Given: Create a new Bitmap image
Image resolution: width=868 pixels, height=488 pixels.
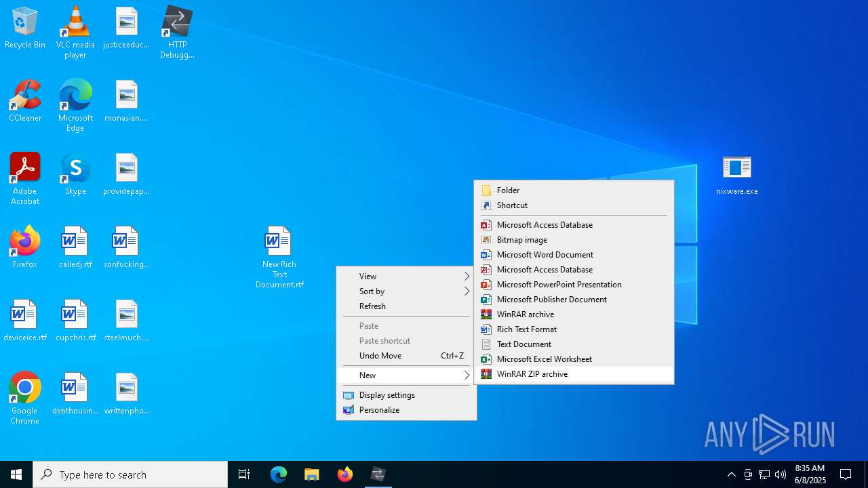Looking at the screenshot, I should [574, 239].
